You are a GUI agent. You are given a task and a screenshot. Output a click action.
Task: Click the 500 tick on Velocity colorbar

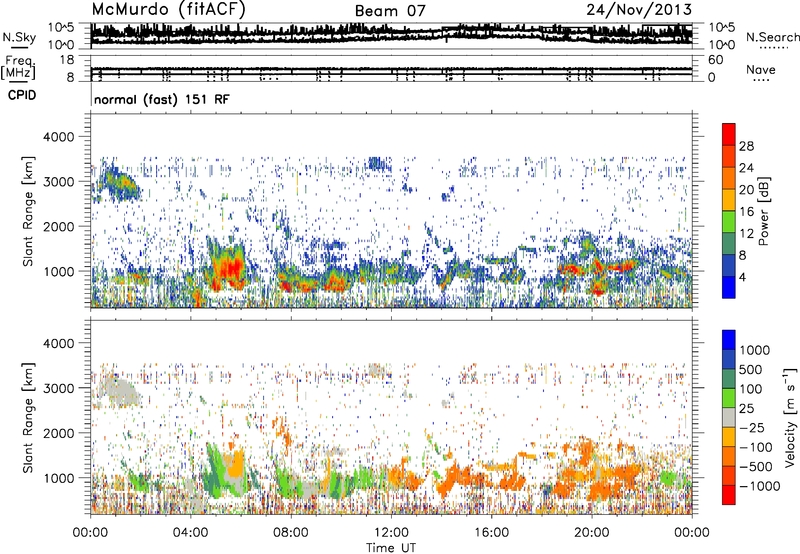tap(751, 369)
